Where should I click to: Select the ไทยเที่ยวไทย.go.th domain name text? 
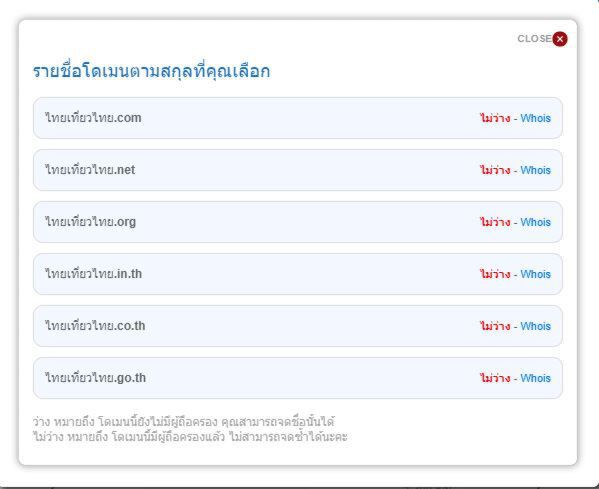pyautogui.click(x=96, y=377)
